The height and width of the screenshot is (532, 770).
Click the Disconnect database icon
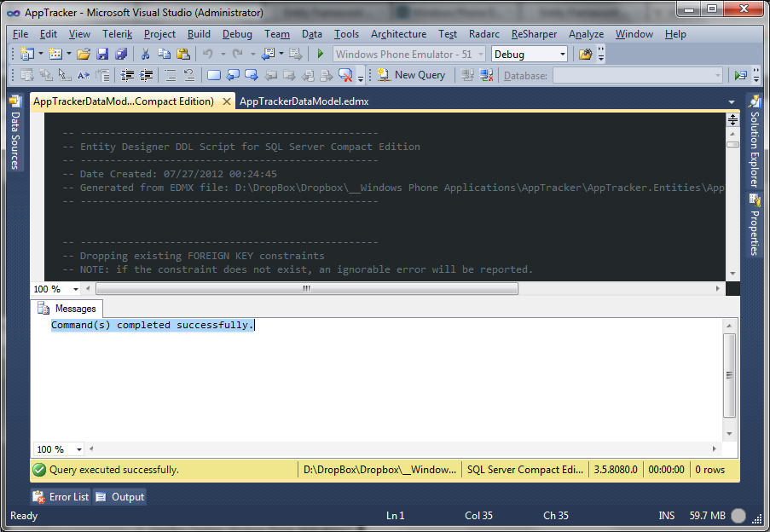[x=487, y=75]
